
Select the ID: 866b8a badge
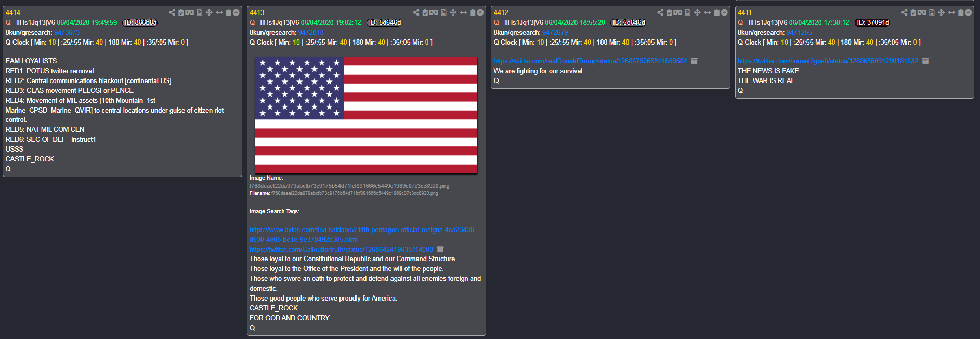pos(140,22)
